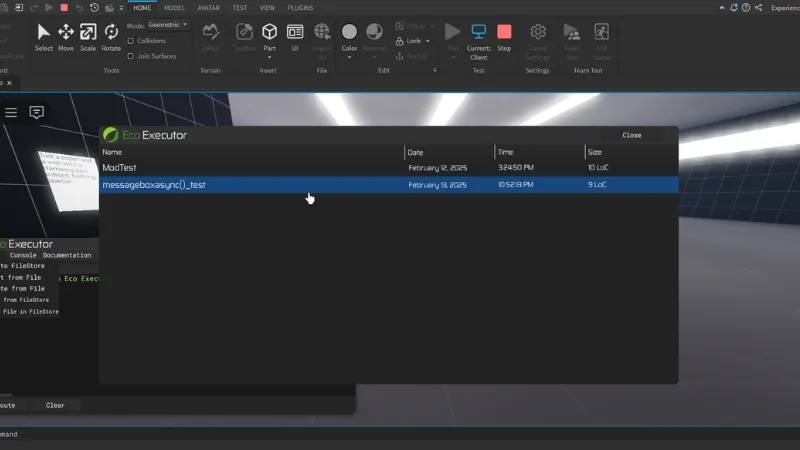The image size is (800, 450).
Task: Insert a new Part
Action: tap(269, 32)
